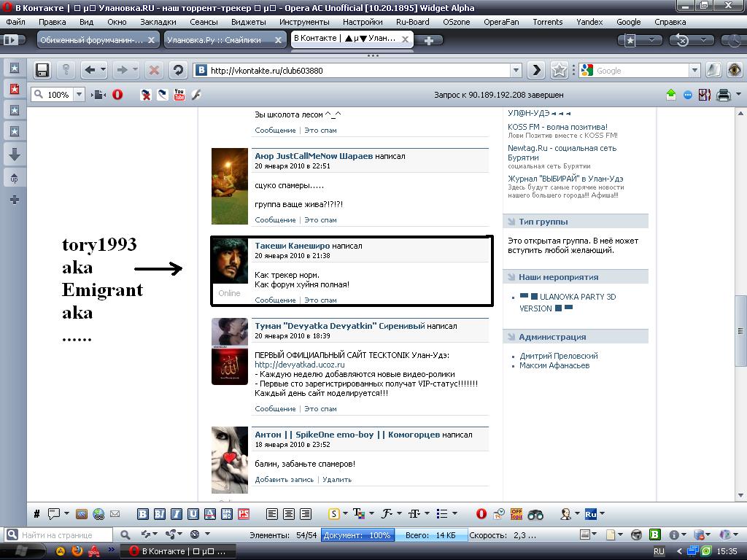This screenshot has height=560, width=747.
Task: Click the printer icon in toolbar
Action: click(x=723, y=95)
